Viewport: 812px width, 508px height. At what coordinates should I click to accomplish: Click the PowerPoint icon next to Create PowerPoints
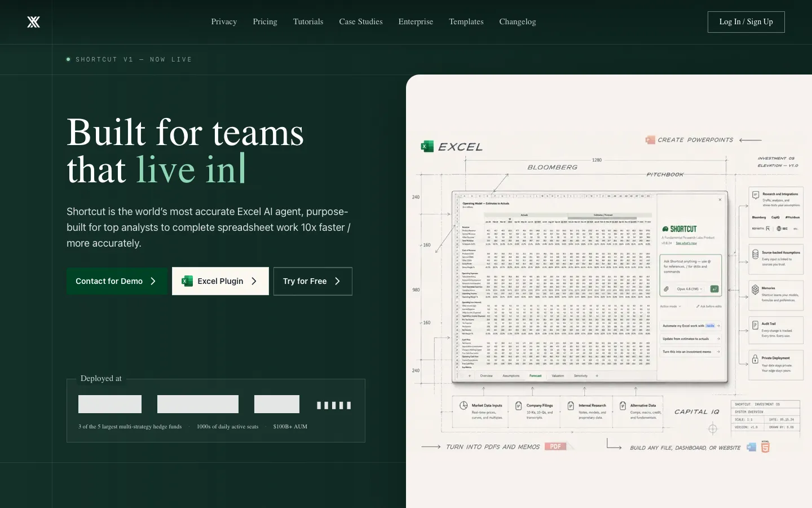tap(650, 140)
